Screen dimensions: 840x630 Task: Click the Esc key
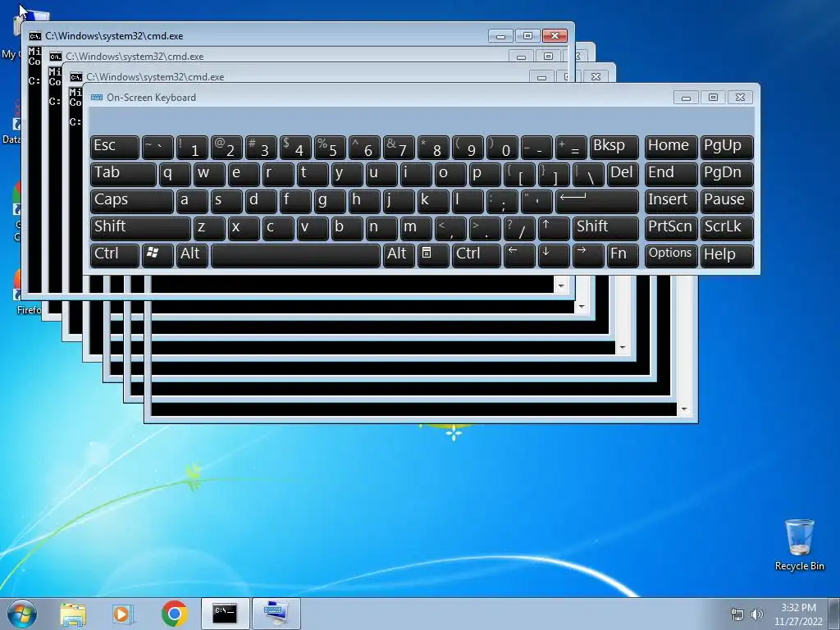[115, 148]
